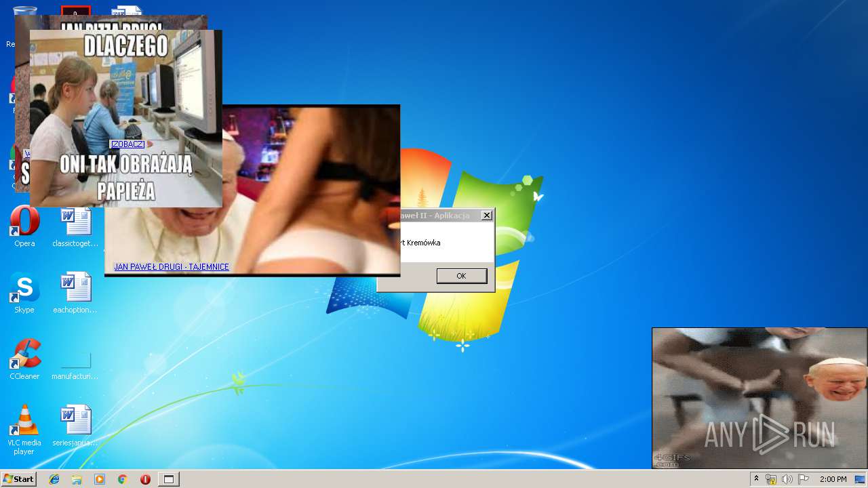868x488 pixels.
Task: Open the Opera desktop shortcut
Action: pyautogui.click(x=24, y=227)
